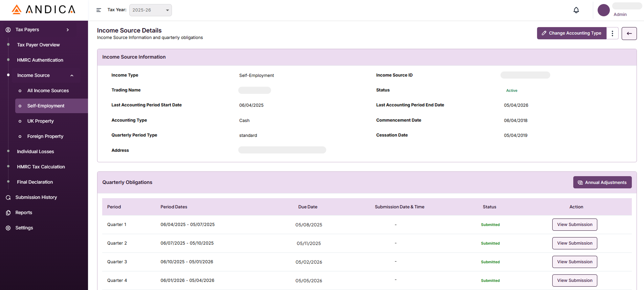
Task: Click the ANDICA logo
Action: [x=44, y=9]
